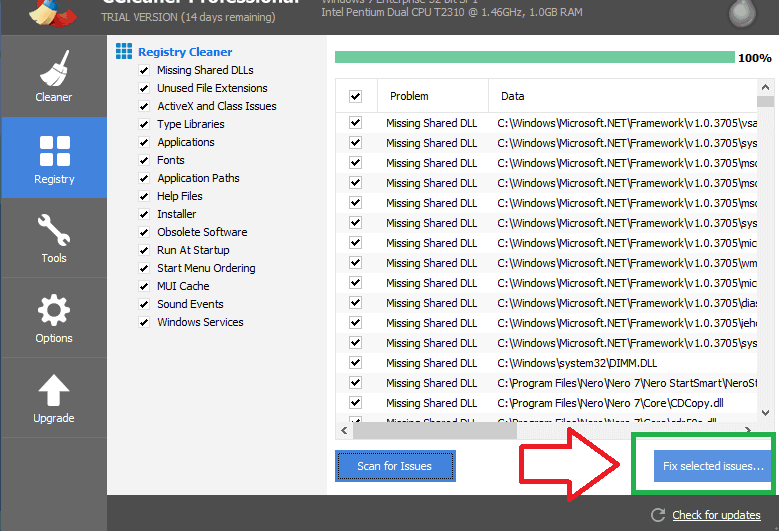Click the refresh icon beside Check for updates

[658, 515]
